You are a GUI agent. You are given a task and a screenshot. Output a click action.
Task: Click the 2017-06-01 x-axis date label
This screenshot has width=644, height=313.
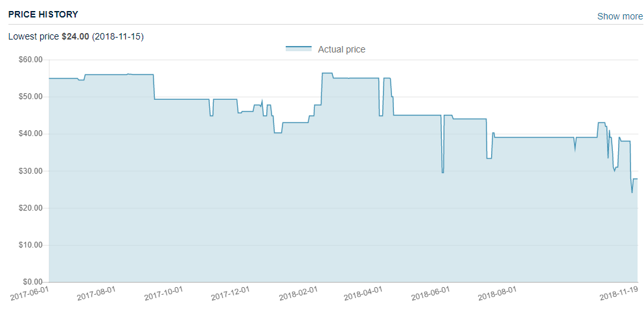point(30,293)
